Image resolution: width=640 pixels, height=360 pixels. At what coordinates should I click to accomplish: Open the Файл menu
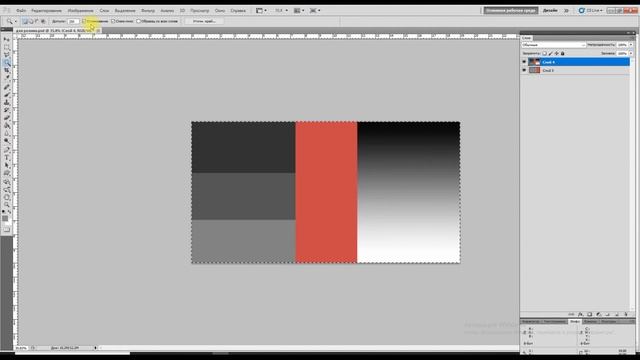pyautogui.click(x=21, y=11)
